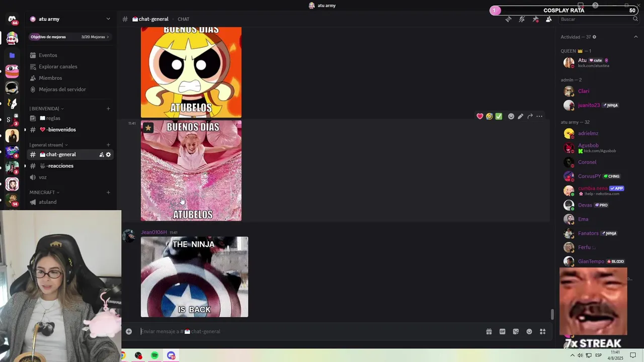This screenshot has width=644, height=362.
Task: Open Atu member profile in list
Action: tap(599, 63)
